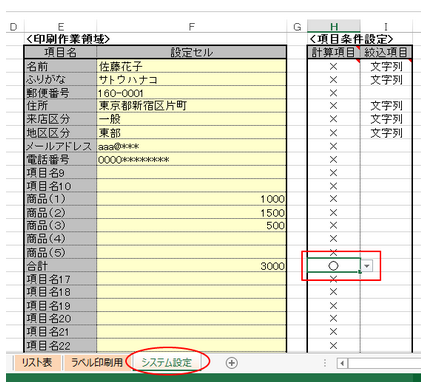Click the 項目名 header cell
This screenshot has height=387, width=426.
coord(61,52)
